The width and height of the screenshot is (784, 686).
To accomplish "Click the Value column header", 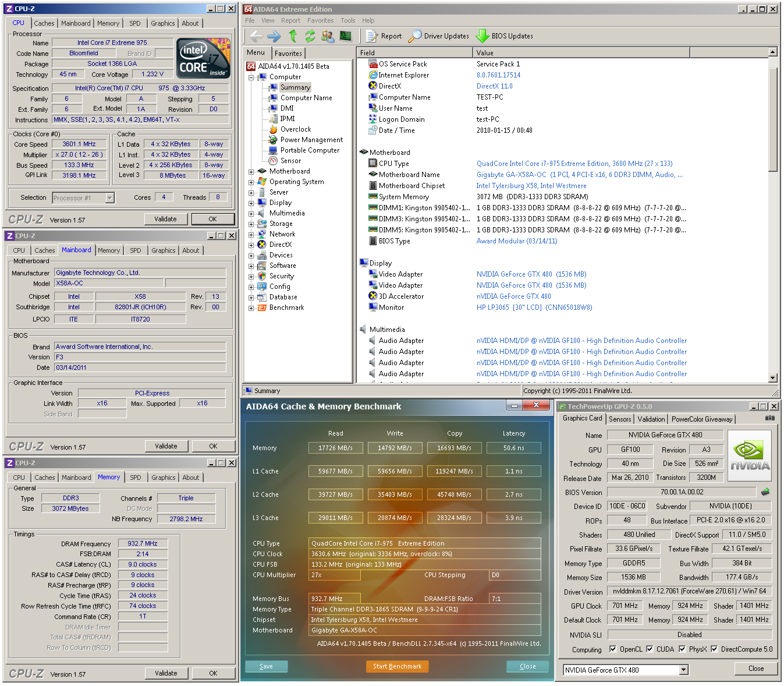I will (x=581, y=53).
